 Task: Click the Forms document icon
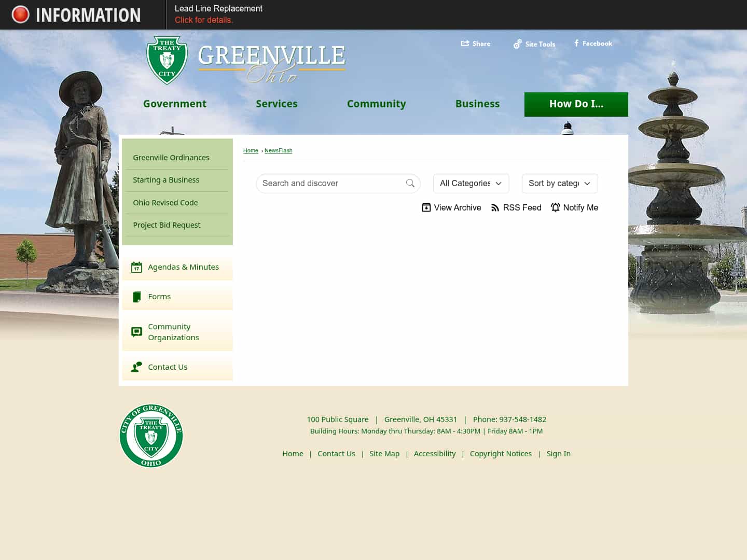click(137, 297)
